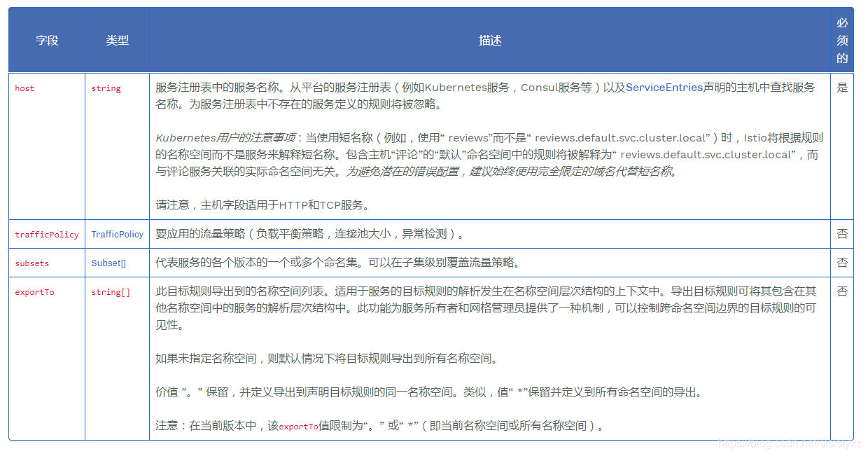Select the 描述 column header
The width and height of the screenshot is (868, 456).
coord(490,40)
